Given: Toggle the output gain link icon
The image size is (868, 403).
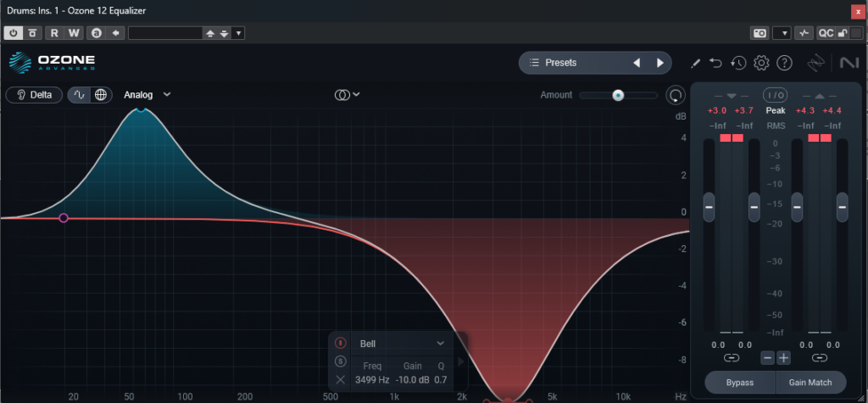Looking at the screenshot, I should click(x=820, y=357).
